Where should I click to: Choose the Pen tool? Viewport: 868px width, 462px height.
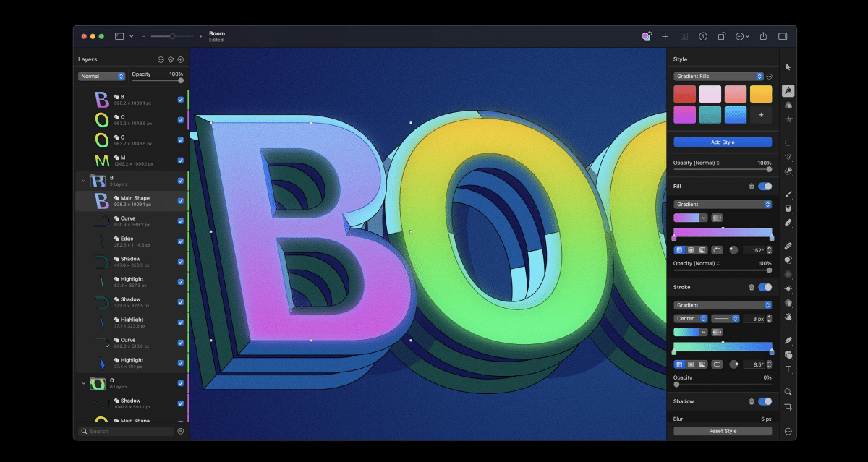(788, 340)
